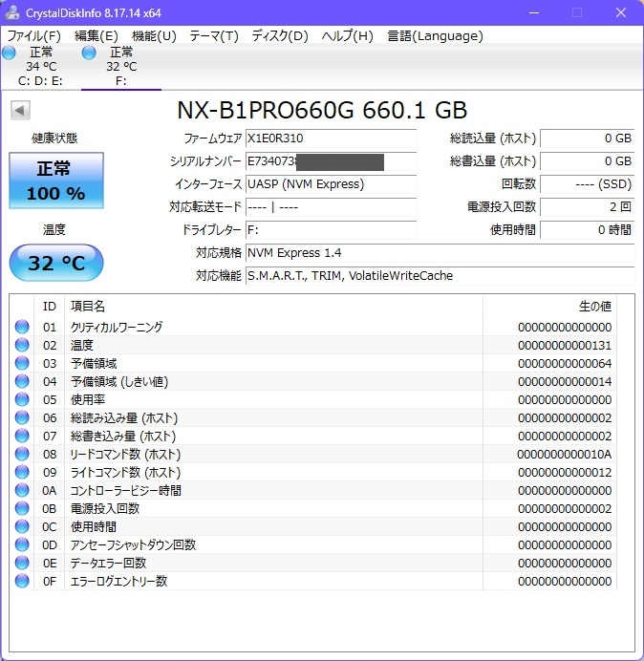Click the CrystalDiskInfo app icon in title bar

pyautogui.click(x=12, y=12)
